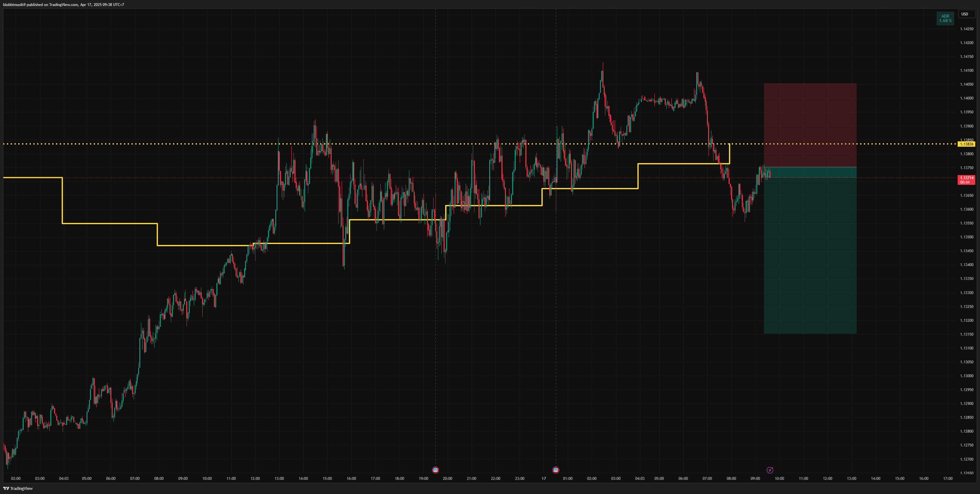Viewport: 980px width, 494px height.
Task: Click the 1.13400 price axis label
Action: [967, 265]
